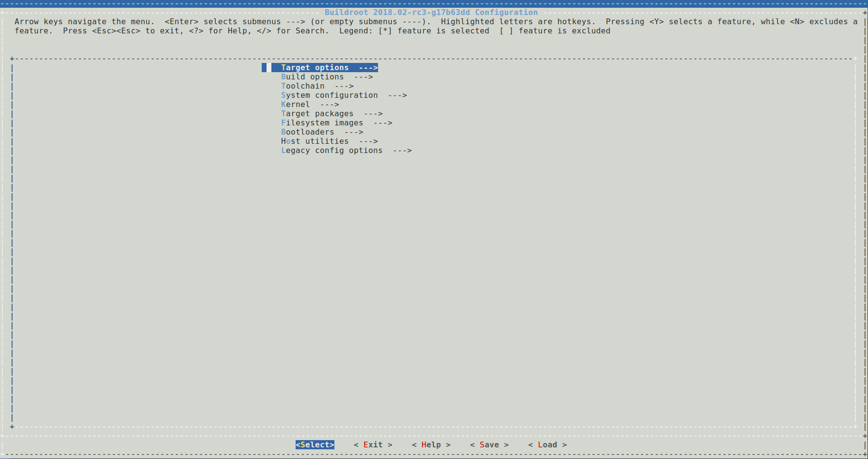Click the Help button
Screen dimensions: 868x459
pyautogui.click(x=431, y=445)
